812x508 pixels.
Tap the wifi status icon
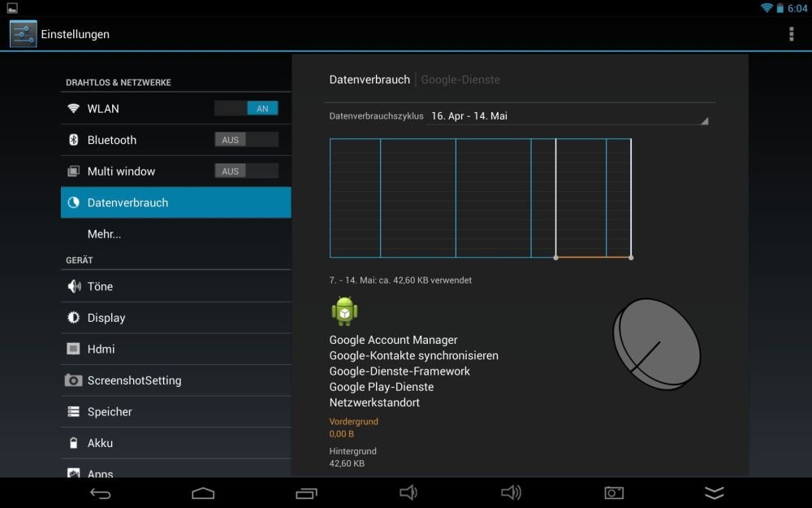(x=767, y=8)
